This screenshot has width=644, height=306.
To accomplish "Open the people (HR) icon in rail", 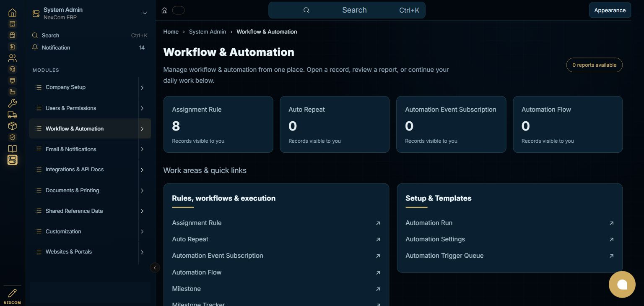I will click(x=12, y=58).
